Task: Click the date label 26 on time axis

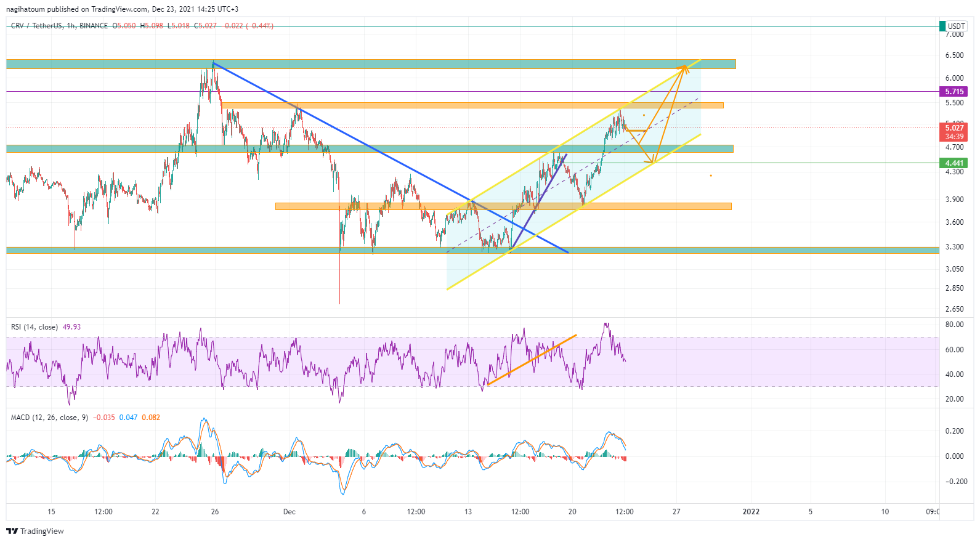Action: 214,512
